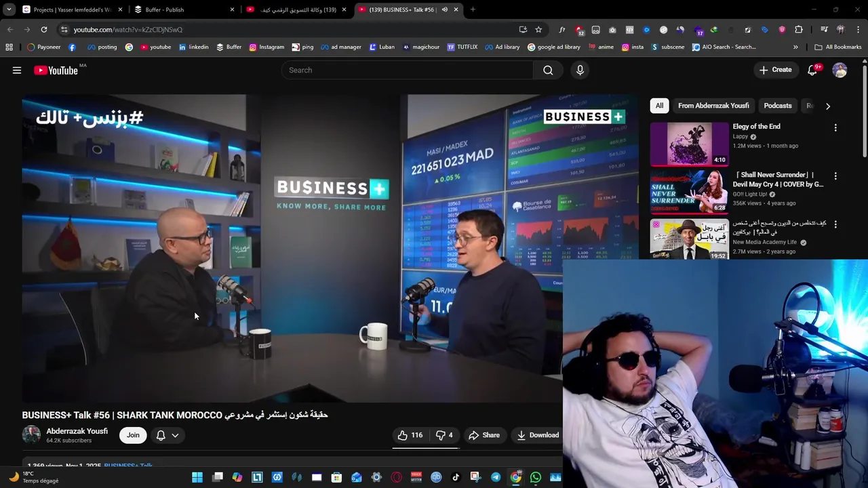Open the AIO Search bookmark
The image size is (868, 488).
(724, 47)
